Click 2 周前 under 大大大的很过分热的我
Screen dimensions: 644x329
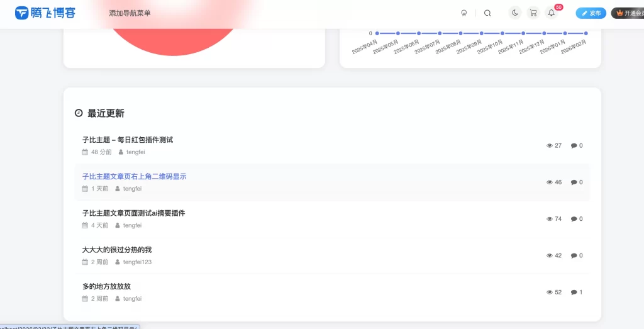tap(100, 262)
